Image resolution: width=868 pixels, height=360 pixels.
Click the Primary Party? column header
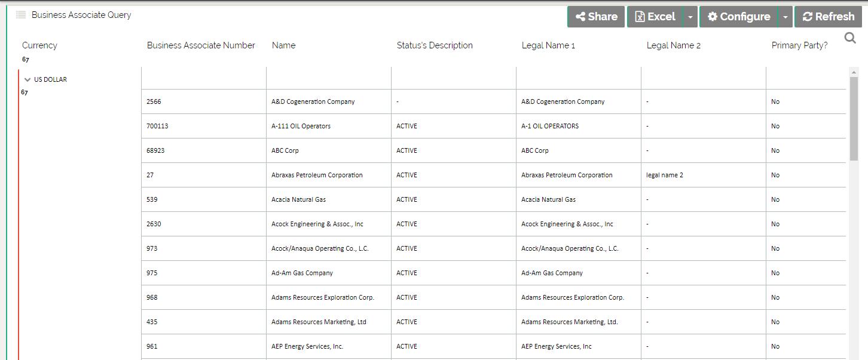point(799,45)
